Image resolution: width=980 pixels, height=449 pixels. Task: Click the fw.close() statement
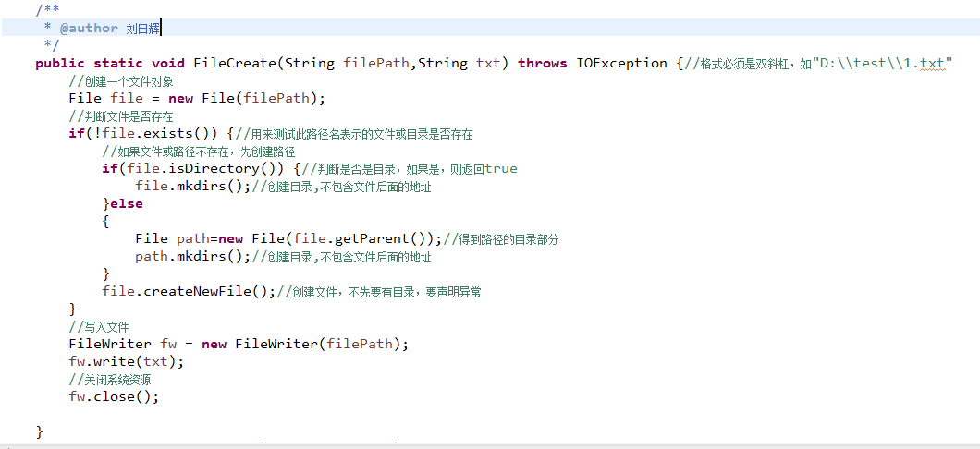pos(115,396)
